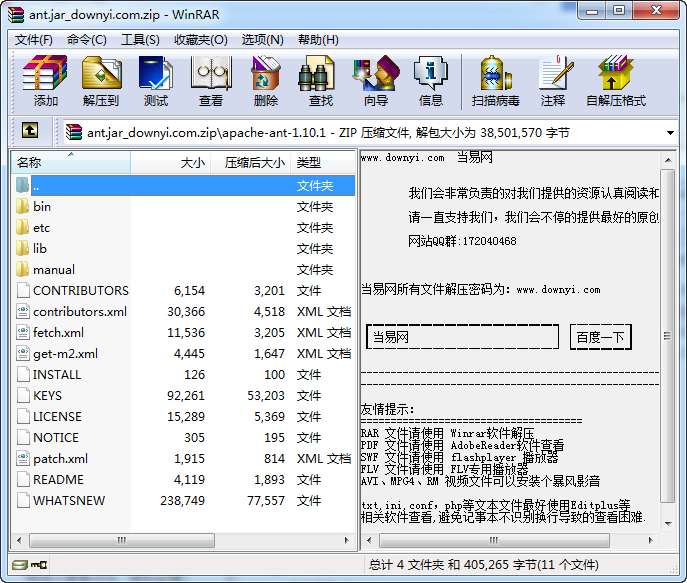Click the parent folder '..' icon
The height and width of the screenshot is (583, 687).
pos(22,185)
